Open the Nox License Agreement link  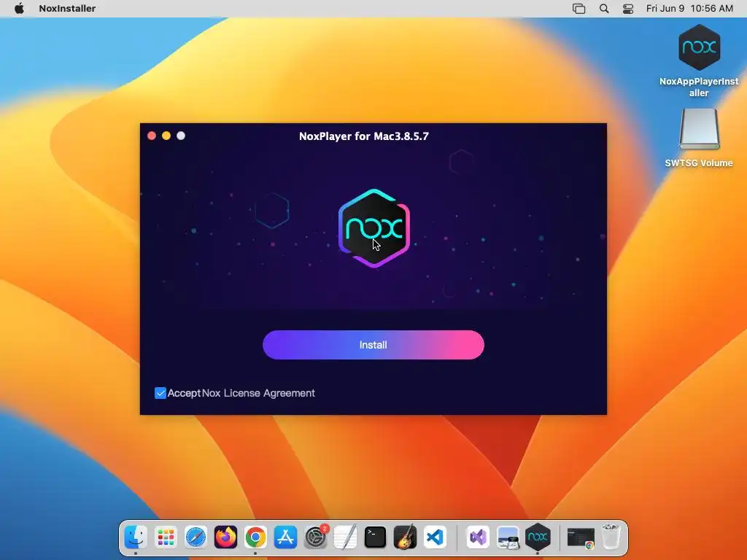click(x=258, y=393)
